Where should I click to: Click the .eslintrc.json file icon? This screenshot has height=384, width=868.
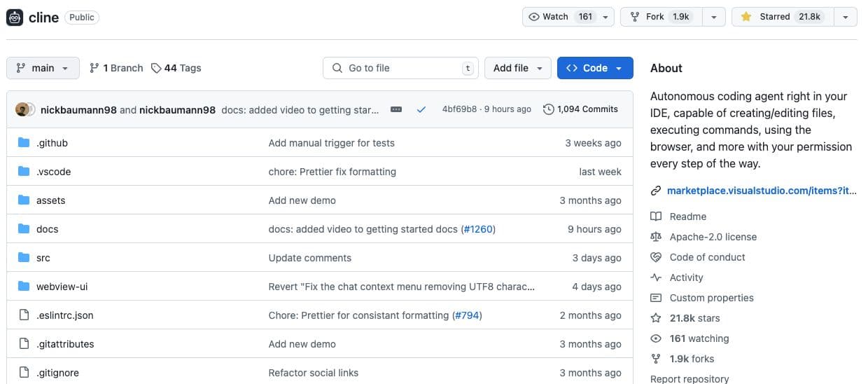click(24, 315)
